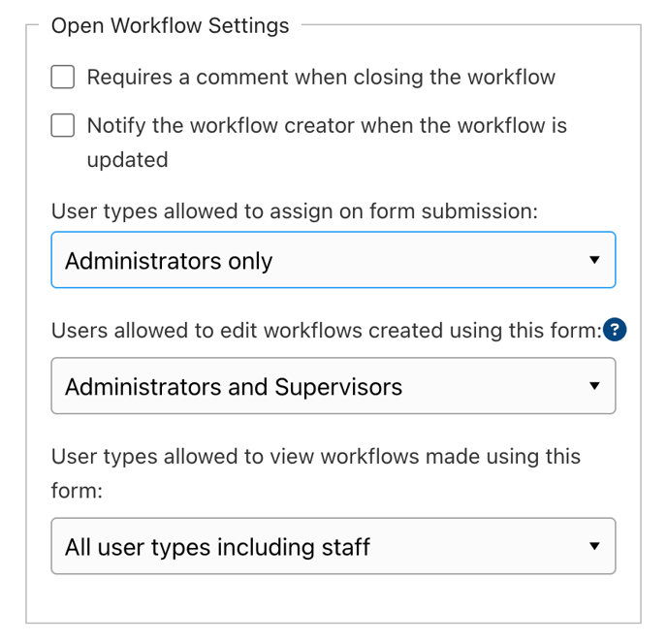Click 'Administrators and Supervisors' selected value
Screen dimensions: 667x644
[x=233, y=387]
